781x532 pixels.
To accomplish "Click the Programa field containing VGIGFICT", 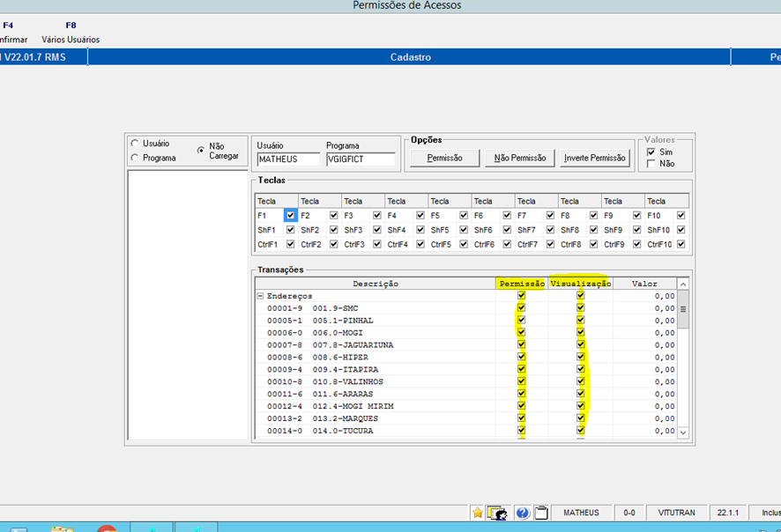I will tap(361, 159).
